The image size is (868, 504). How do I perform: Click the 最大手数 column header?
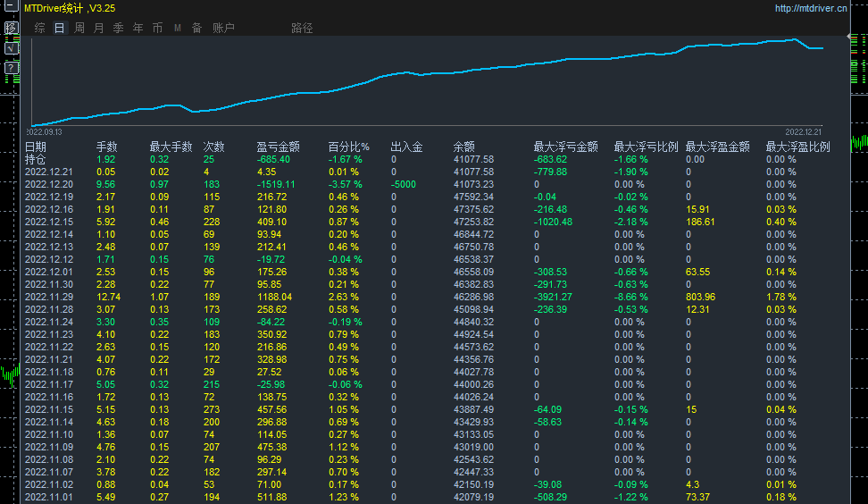coord(171,147)
